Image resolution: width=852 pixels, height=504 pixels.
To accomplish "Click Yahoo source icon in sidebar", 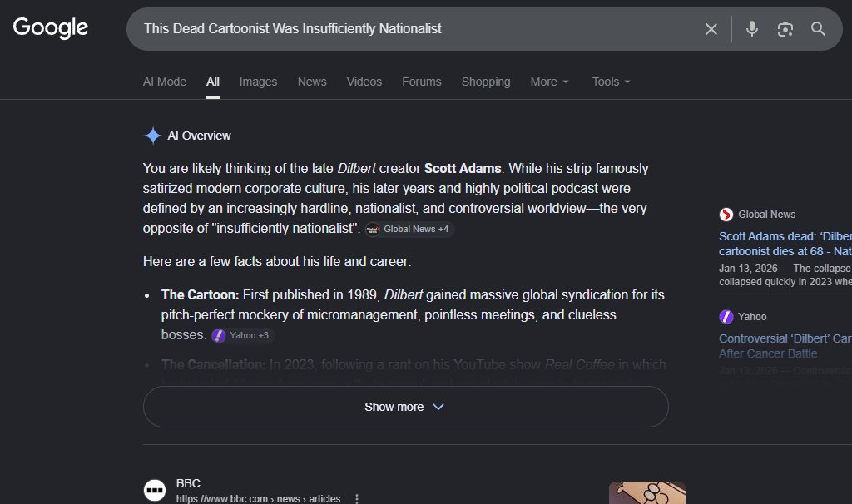I will (726, 317).
